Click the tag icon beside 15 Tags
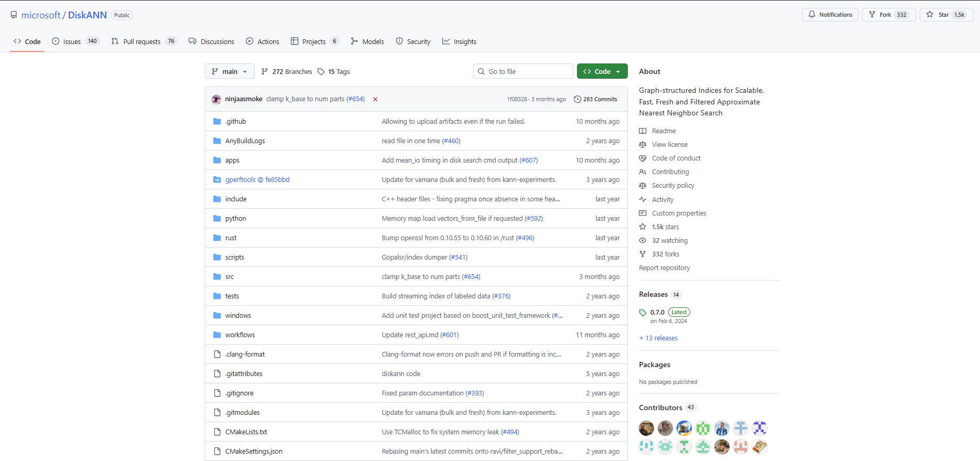Image resolution: width=980 pixels, height=461 pixels. pos(321,72)
